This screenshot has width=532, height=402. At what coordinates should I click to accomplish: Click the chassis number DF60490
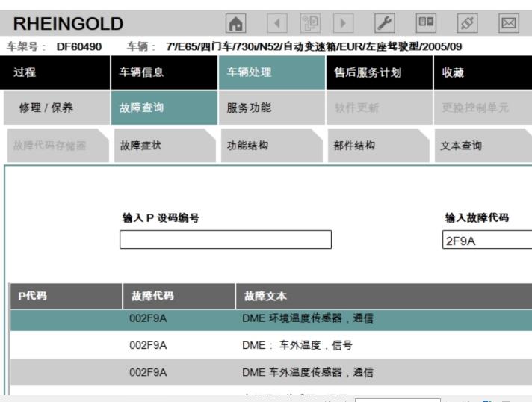click(78, 46)
